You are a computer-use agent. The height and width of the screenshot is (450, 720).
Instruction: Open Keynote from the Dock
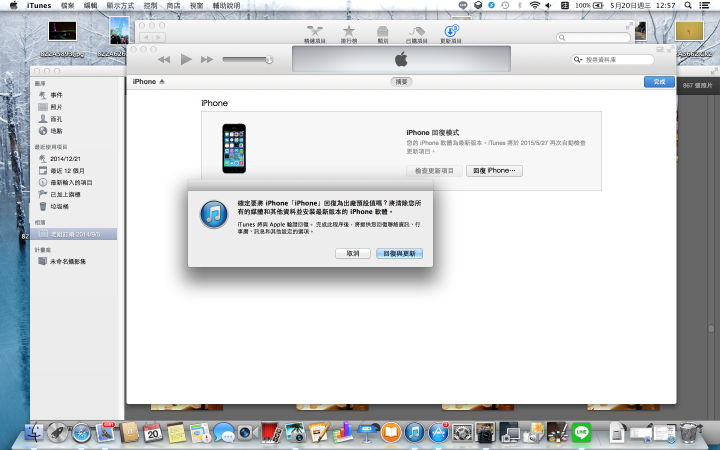pos(366,433)
